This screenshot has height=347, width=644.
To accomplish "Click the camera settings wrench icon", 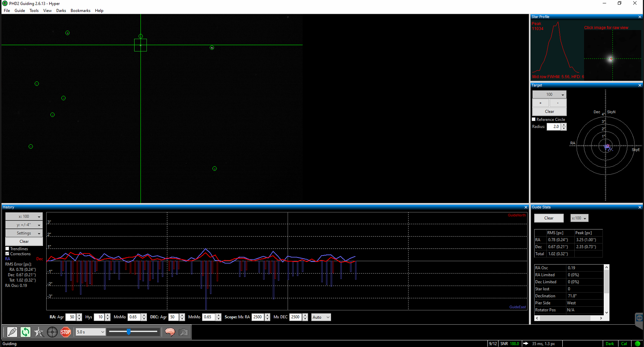I will click(x=183, y=332).
